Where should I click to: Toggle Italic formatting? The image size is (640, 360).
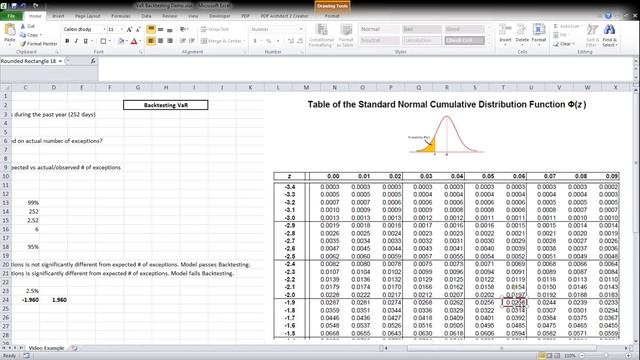click(76, 41)
